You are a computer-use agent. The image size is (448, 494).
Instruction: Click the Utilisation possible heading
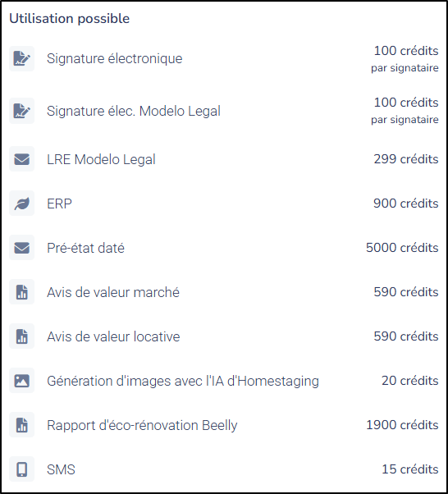click(x=69, y=19)
